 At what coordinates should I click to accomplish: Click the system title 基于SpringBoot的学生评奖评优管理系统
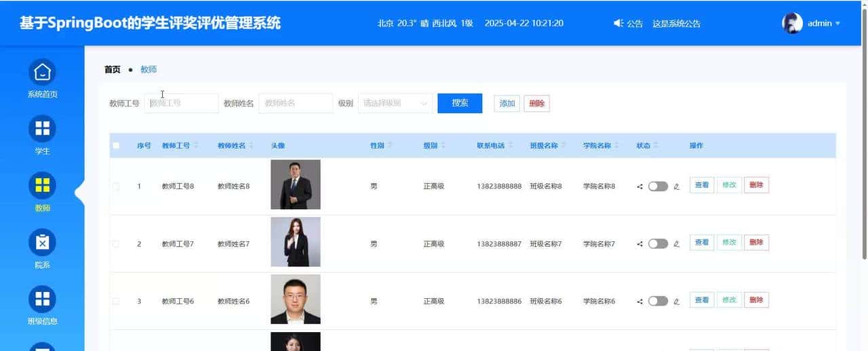click(150, 23)
